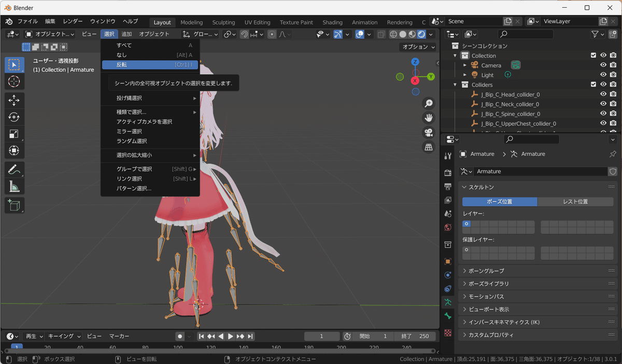Image resolution: width=622 pixels, height=364 pixels.
Task: Select the Cursor tool in the viewport toolbar
Action: pyautogui.click(x=14, y=81)
